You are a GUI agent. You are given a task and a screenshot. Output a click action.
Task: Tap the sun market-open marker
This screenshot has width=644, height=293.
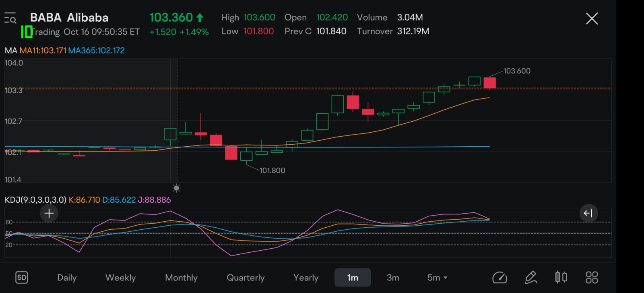[x=176, y=188]
